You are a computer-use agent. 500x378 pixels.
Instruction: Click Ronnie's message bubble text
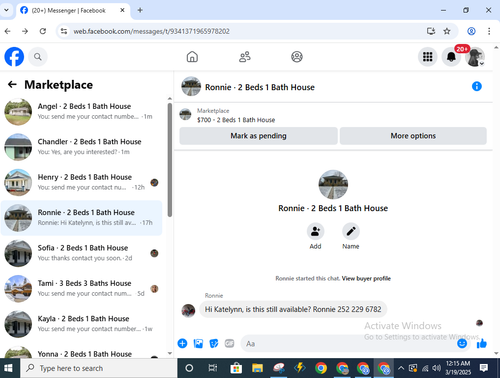click(x=293, y=309)
